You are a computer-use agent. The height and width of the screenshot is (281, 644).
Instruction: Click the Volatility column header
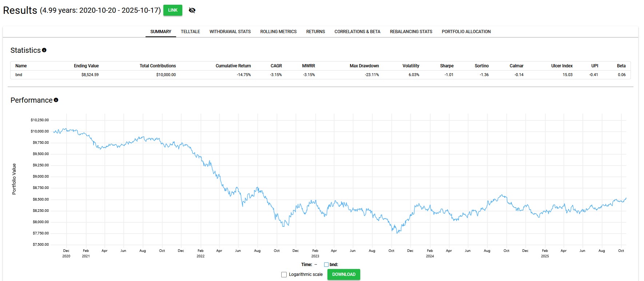(x=411, y=66)
